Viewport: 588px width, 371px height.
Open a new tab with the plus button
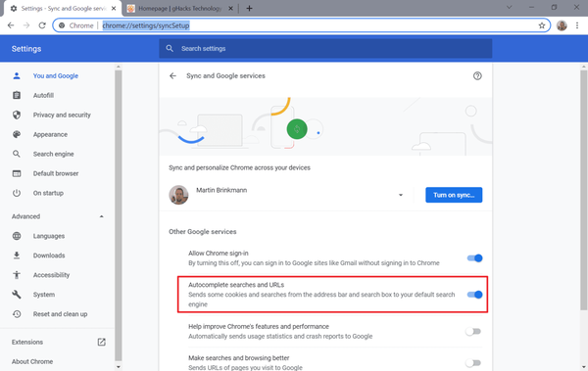[x=249, y=8]
